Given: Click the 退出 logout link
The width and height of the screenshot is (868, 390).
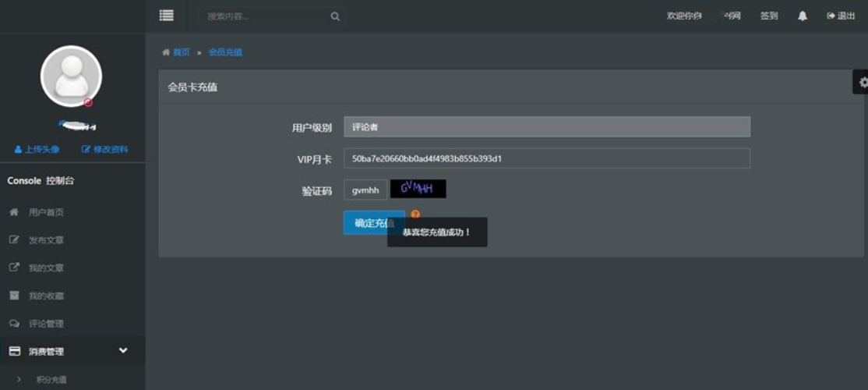Looking at the screenshot, I should click(841, 16).
